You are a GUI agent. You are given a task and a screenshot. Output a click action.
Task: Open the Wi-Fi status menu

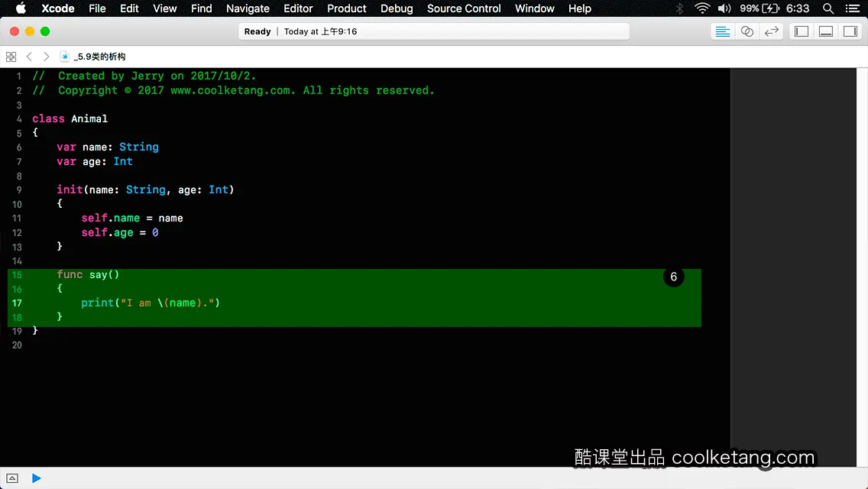coord(702,8)
